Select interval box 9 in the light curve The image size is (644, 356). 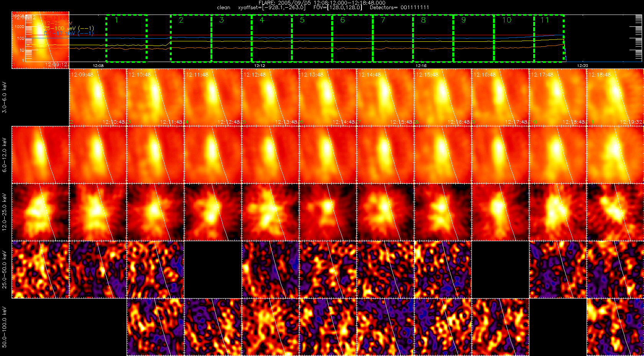pos(474,38)
